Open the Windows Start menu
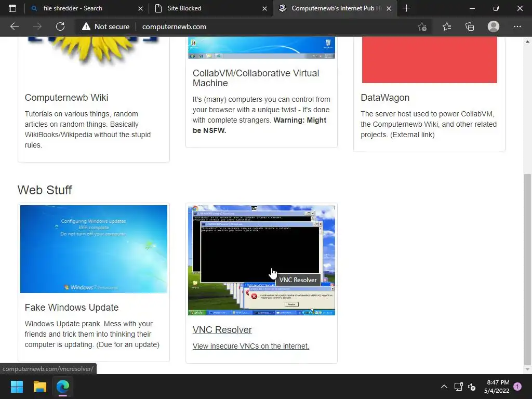Screen dimensions: 532x399 click(17, 387)
